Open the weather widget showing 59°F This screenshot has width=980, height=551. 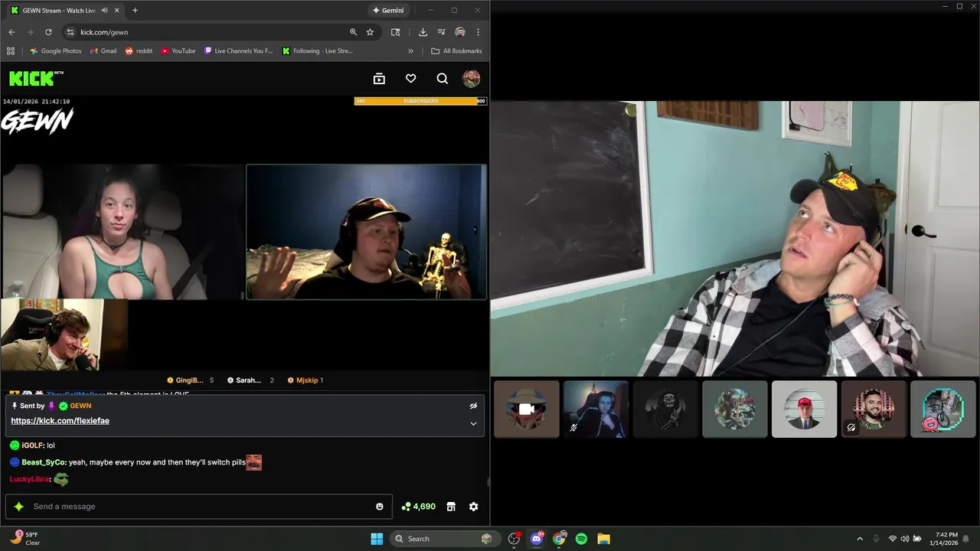pos(24,539)
